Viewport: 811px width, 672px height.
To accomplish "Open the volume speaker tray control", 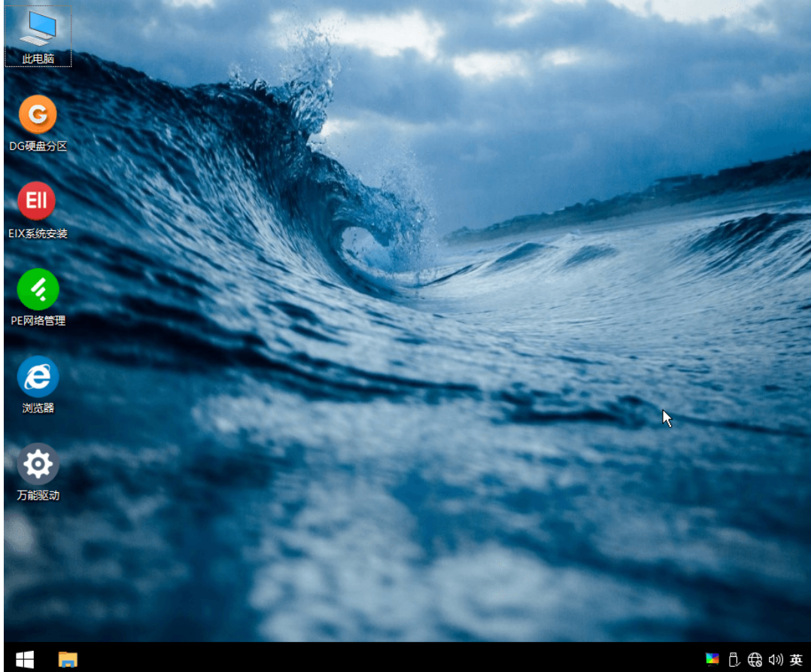I will coord(776,660).
